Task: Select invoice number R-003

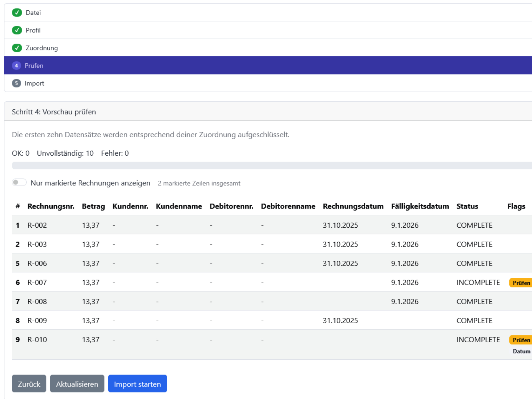Action: (37, 244)
